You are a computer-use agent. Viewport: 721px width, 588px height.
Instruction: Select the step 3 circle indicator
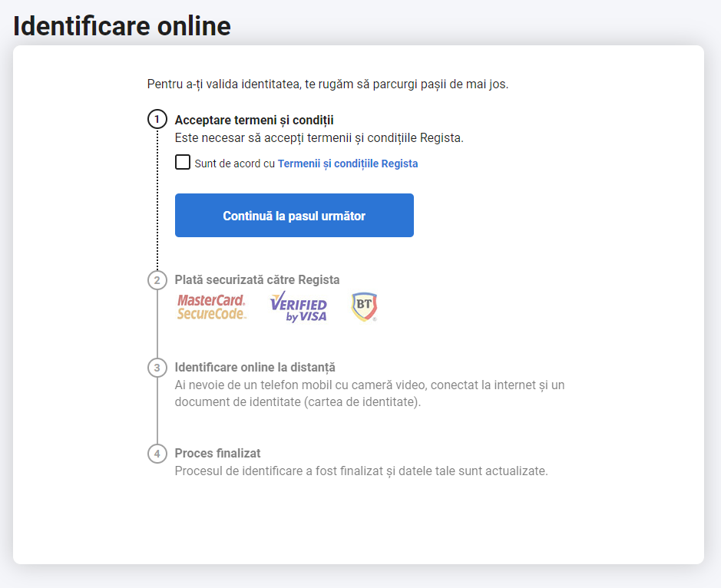coord(157,368)
